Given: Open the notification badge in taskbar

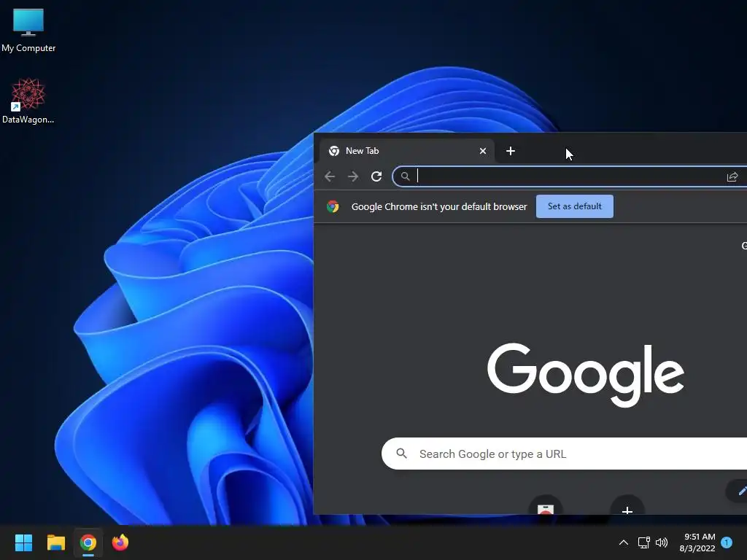Looking at the screenshot, I should click(727, 542).
